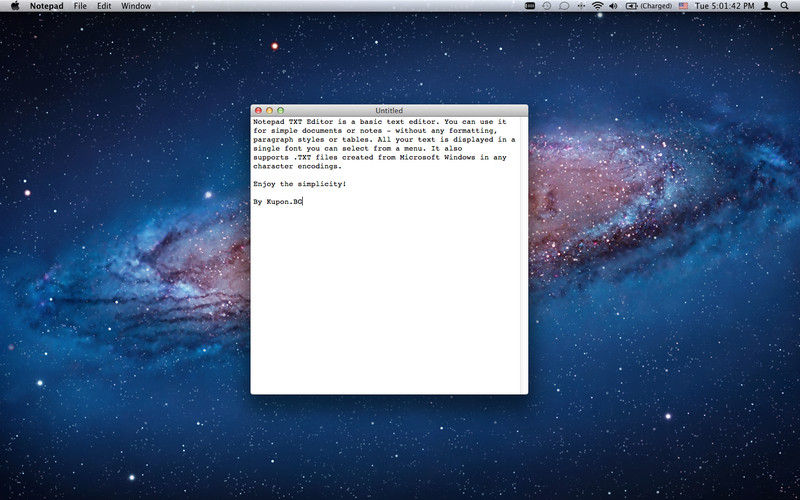Click on 'character encodings.' text
This screenshot has width=800, height=500.
[x=297, y=167]
